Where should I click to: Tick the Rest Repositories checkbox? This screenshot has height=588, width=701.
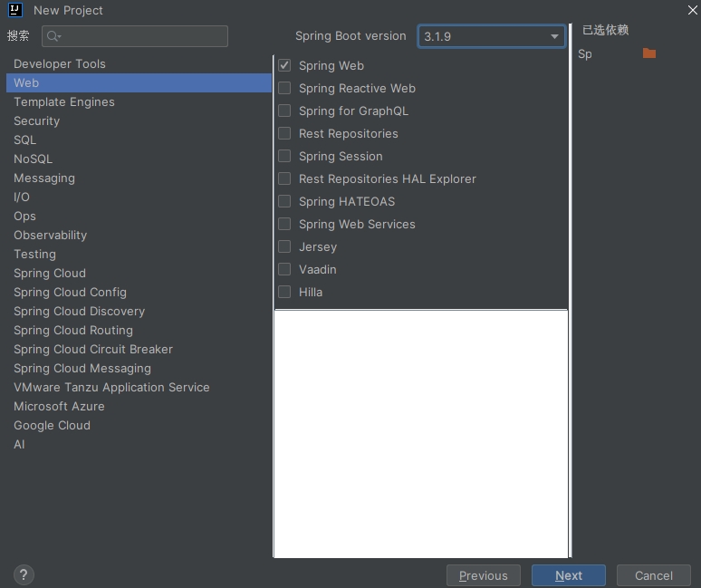(284, 133)
